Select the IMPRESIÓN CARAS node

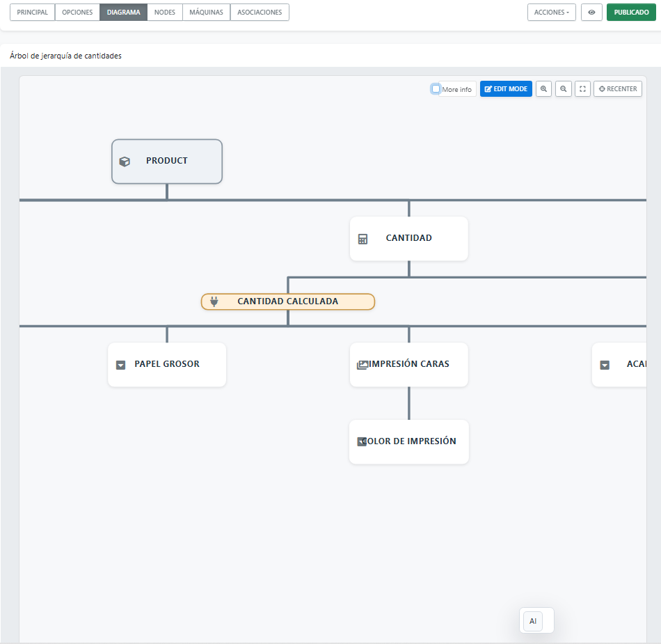tap(409, 364)
